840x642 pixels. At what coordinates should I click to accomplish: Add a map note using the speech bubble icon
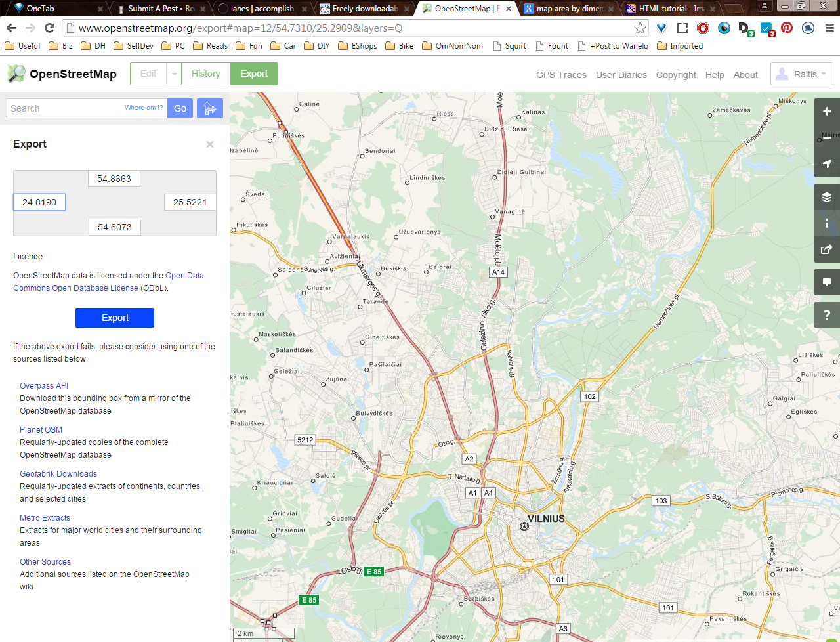(x=827, y=282)
